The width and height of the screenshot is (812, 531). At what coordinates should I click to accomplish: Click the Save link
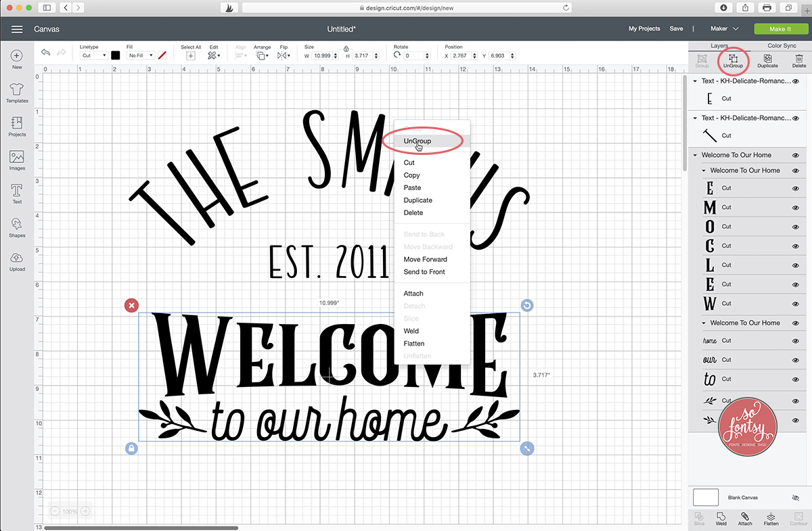676,29
